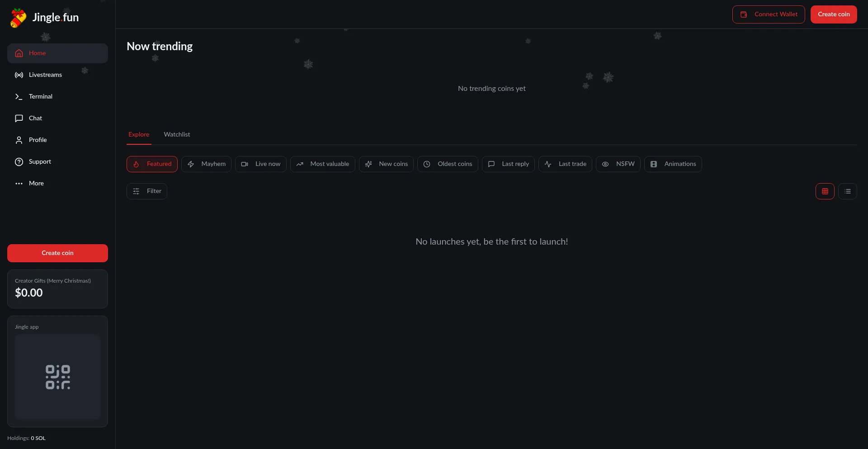Open Support help page
Screen dimensions: 868x449
[x=40, y=162]
